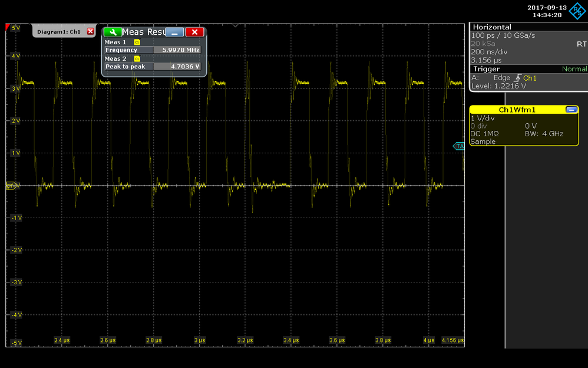Select the Peak to peak value 4.7036 V
Viewport: 588px width, 368px height.
[177, 67]
